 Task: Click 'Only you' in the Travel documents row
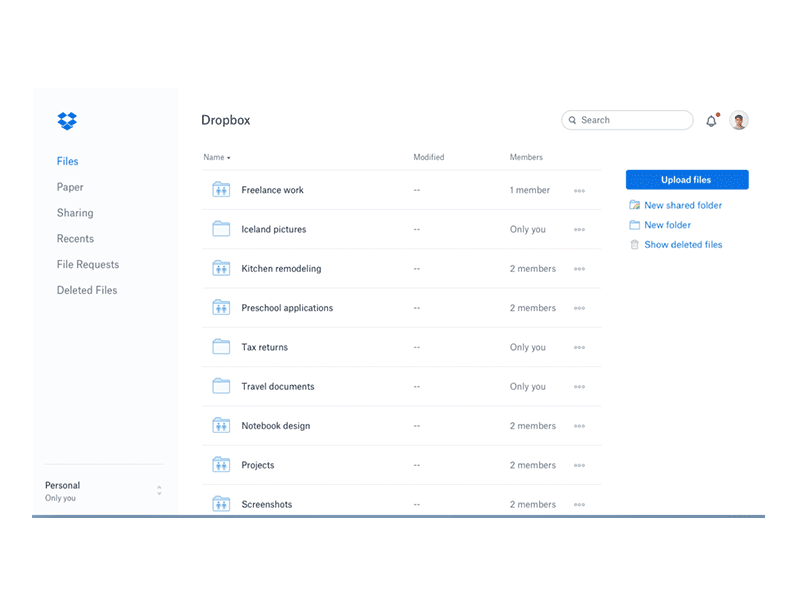(x=528, y=387)
